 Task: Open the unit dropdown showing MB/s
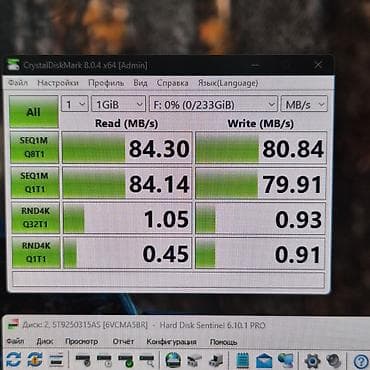click(x=304, y=105)
